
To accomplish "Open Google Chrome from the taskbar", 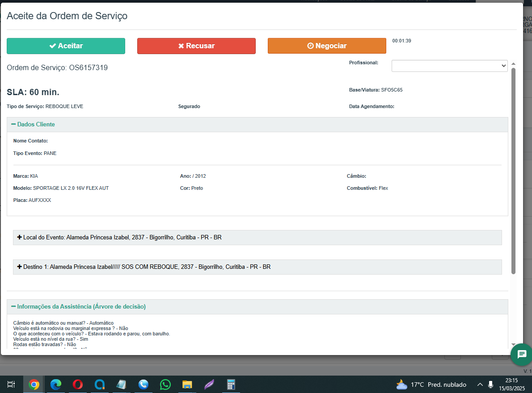I will pos(34,385).
